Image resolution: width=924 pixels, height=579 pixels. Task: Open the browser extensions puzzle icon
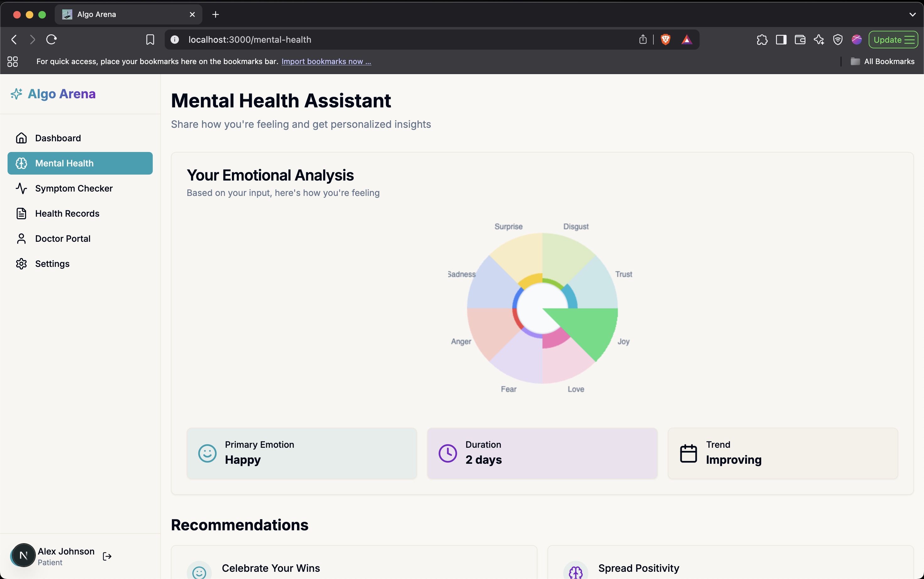click(x=762, y=40)
